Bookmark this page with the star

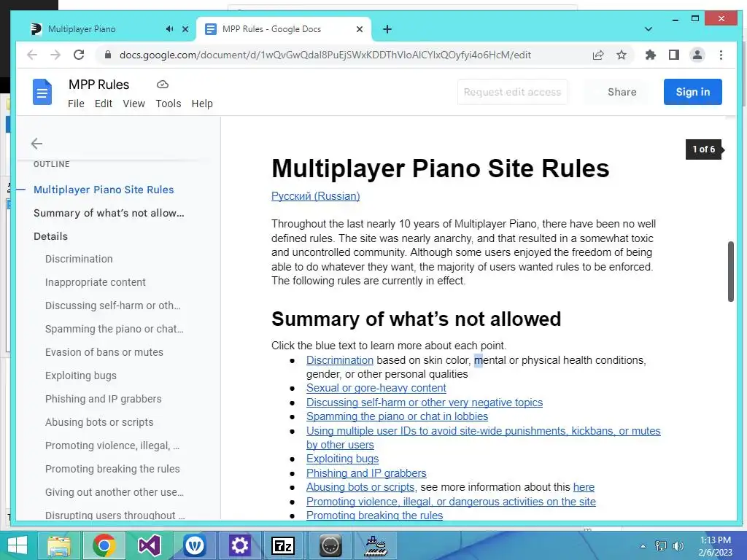click(x=622, y=55)
